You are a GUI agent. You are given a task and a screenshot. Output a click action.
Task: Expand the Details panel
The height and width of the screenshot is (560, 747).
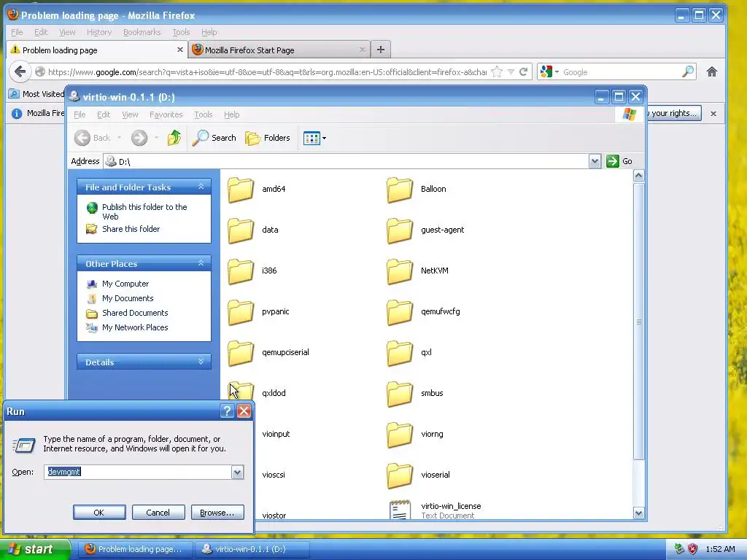tap(201, 362)
